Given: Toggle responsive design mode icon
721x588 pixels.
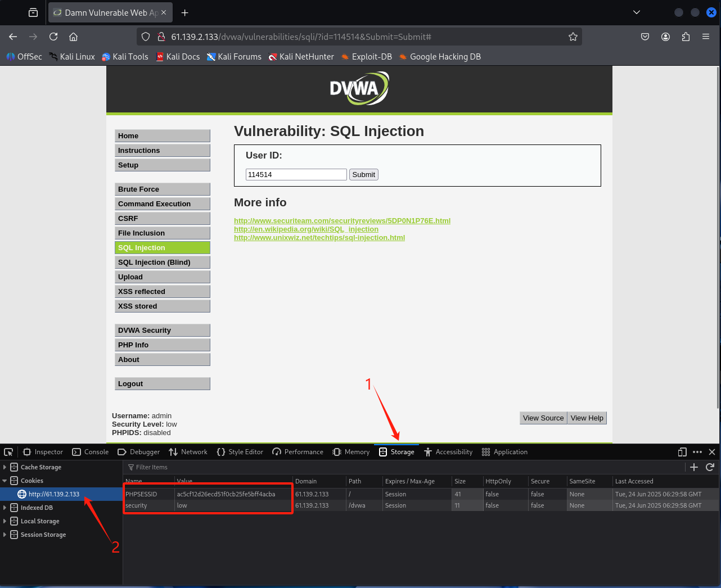Looking at the screenshot, I should (x=682, y=452).
